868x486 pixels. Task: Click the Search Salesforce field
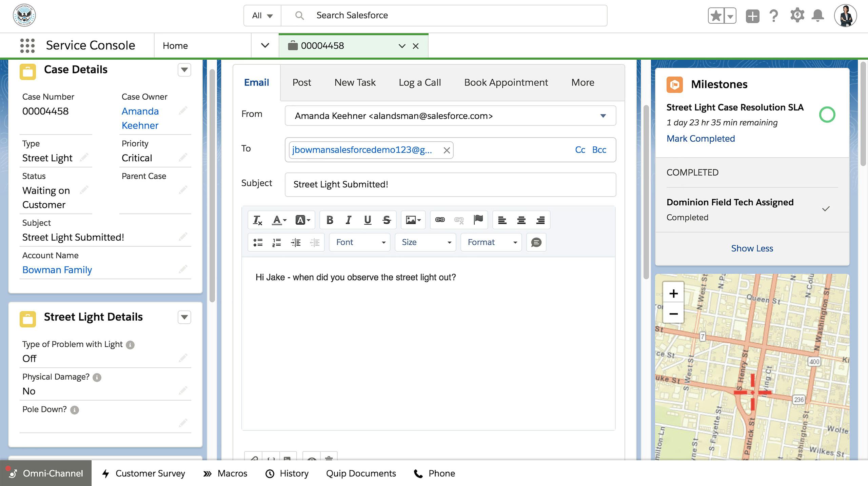[x=444, y=16]
